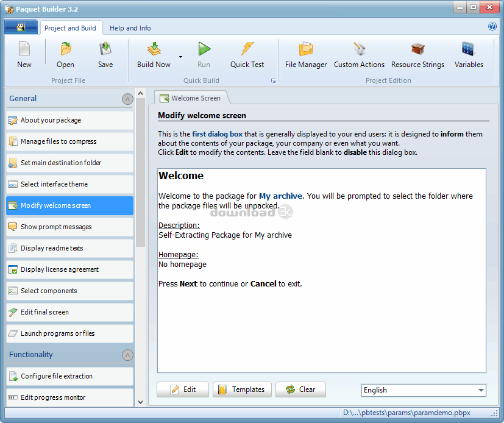Image resolution: width=504 pixels, height=423 pixels.
Task: Collapse the Functionality section
Action: coord(127,355)
